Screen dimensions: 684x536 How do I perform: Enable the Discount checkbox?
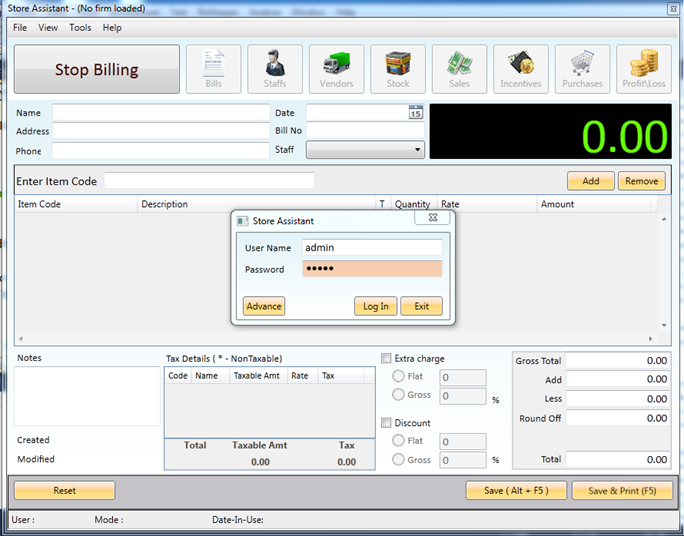[386, 423]
